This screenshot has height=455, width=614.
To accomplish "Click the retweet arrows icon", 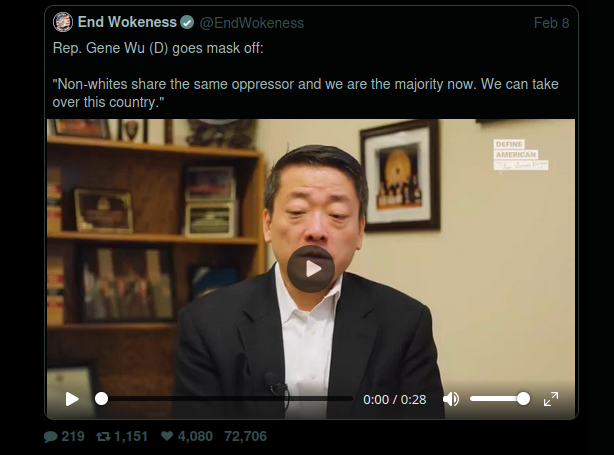I will (103, 437).
